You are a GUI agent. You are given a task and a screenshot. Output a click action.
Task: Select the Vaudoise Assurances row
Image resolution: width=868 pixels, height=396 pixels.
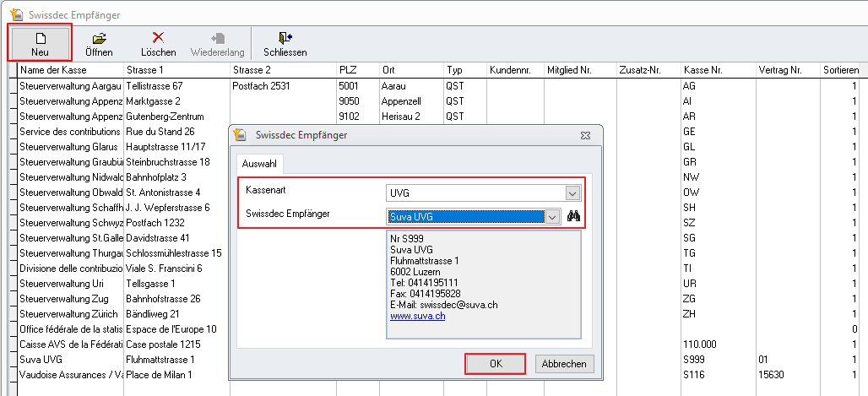click(x=70, y=375)
